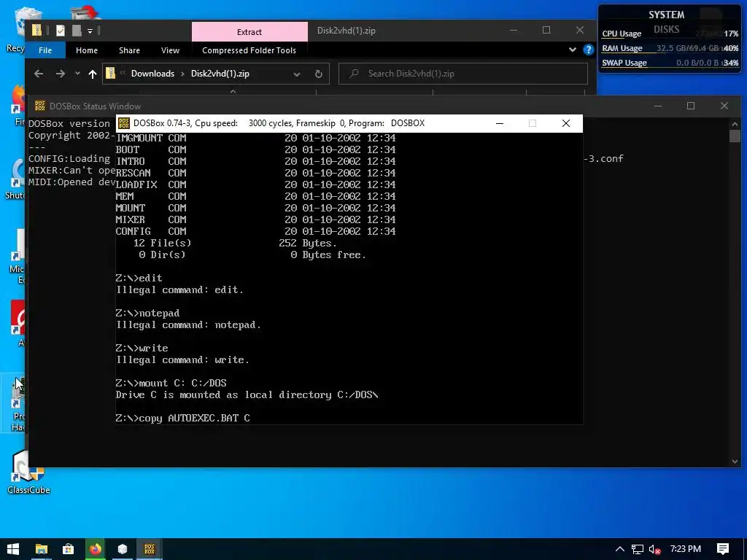
Task: Click the DOSBox Status Window scrollbar thumb
Action: tap(735, 136)
